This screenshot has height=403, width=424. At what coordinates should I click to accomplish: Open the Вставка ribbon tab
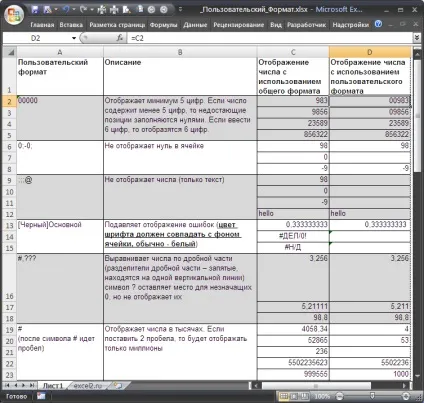tap(71, 25)
